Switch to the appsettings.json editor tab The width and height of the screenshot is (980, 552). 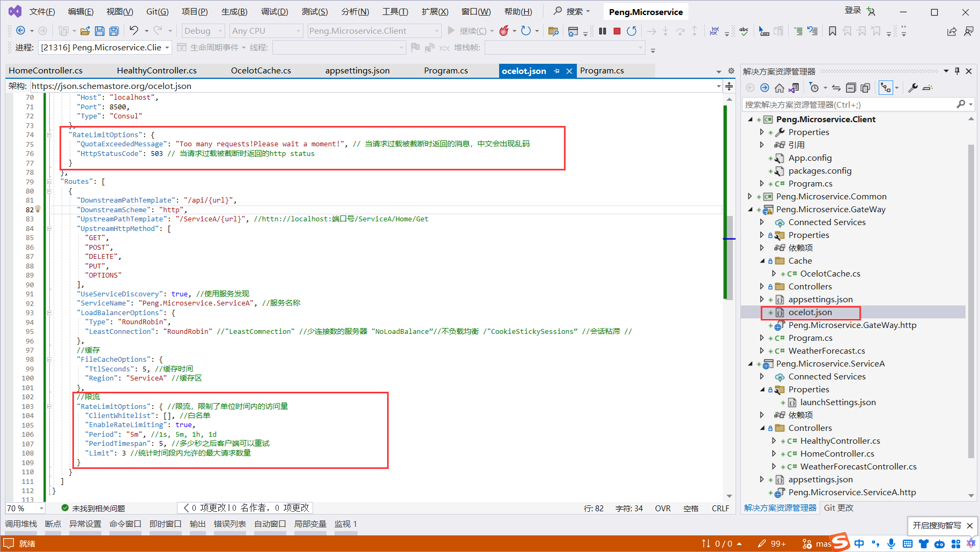pyautogui.click(x=358, y=71)
